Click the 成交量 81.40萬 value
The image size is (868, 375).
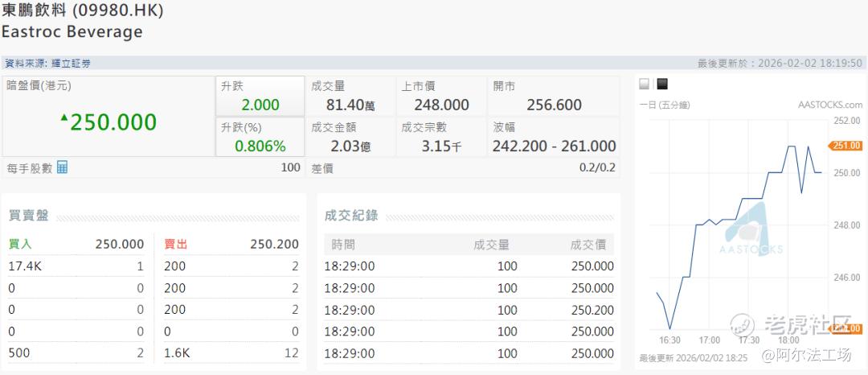pos(350,105)
